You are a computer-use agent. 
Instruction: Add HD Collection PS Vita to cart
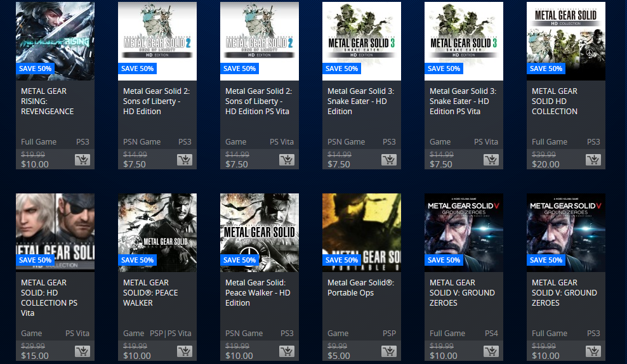tap(82, 351)
